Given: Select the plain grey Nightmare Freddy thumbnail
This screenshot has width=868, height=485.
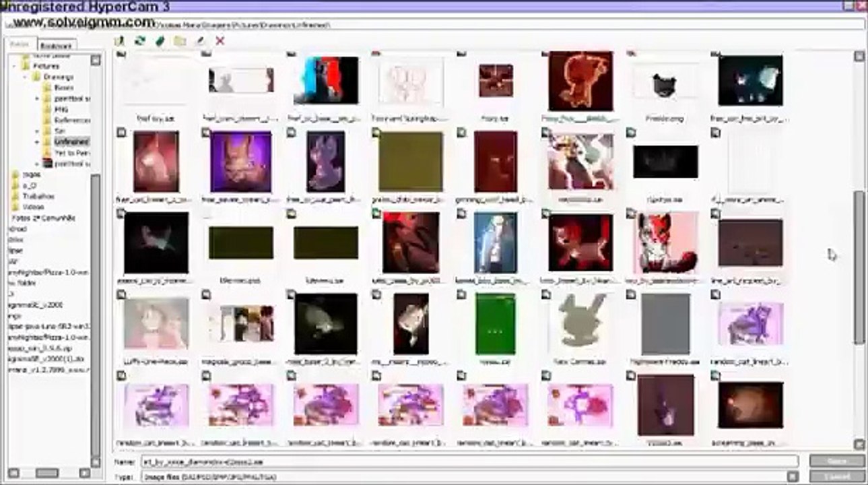Looking at the screenshot, I should click(x=665, y=323).
